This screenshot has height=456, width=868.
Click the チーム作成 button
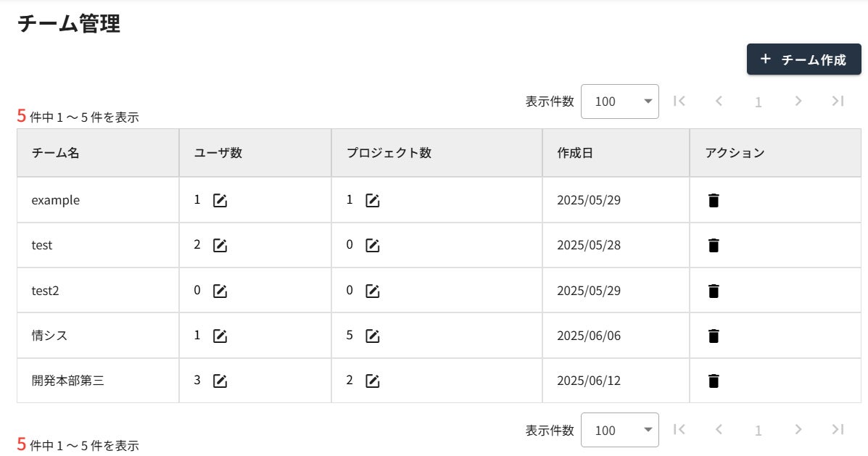[803, 59]
